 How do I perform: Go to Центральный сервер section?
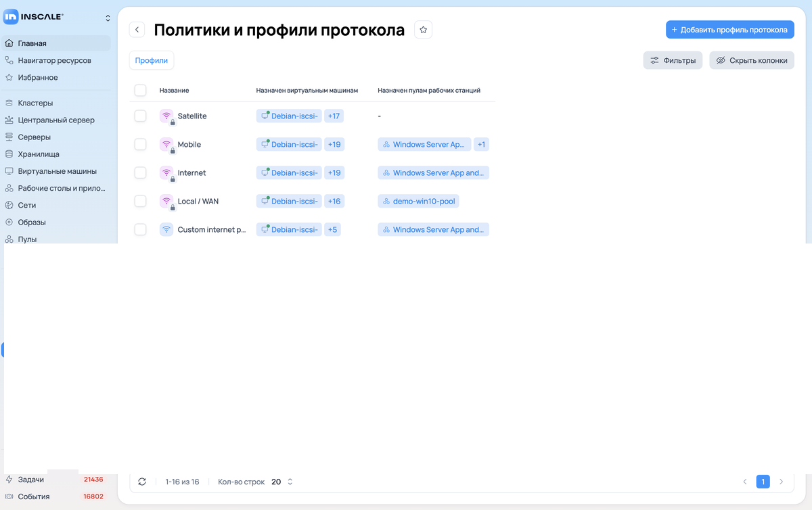pyautogui.click(x=55, y=120)
